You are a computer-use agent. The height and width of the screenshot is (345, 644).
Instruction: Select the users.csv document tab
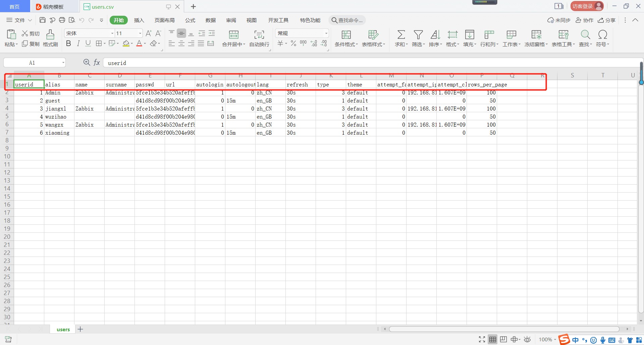tap(102, 6)
